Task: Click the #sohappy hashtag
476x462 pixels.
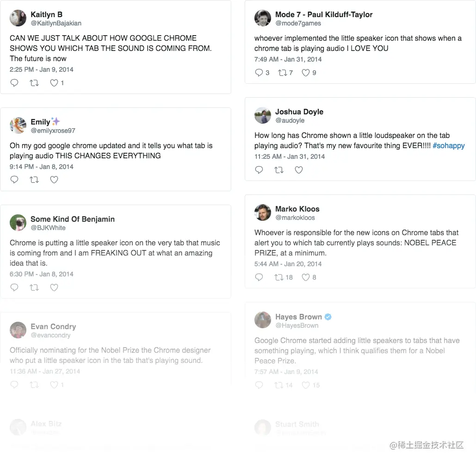Action: pyautogui.click(x=449, y=146)
